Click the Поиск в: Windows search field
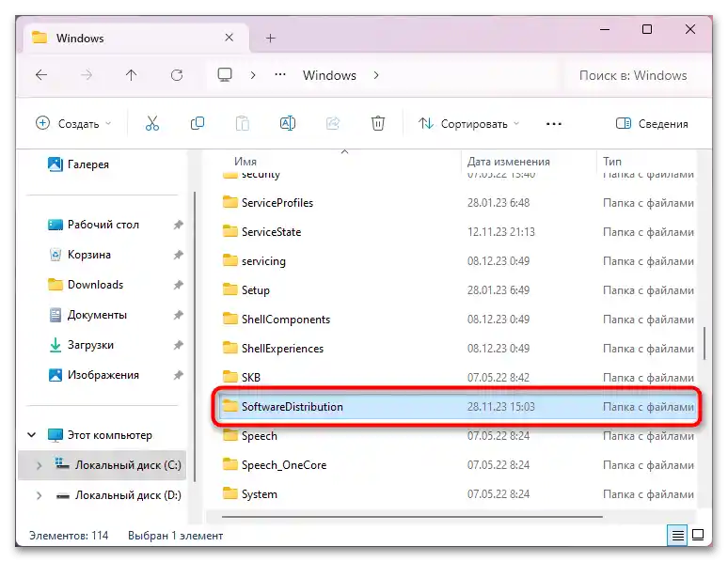 coord(633,75)
